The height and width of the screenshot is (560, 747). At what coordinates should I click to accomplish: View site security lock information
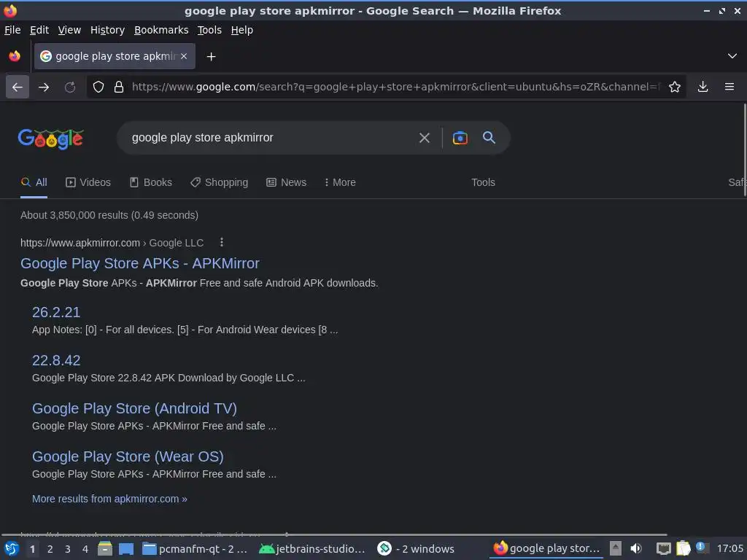coord(119,87)
